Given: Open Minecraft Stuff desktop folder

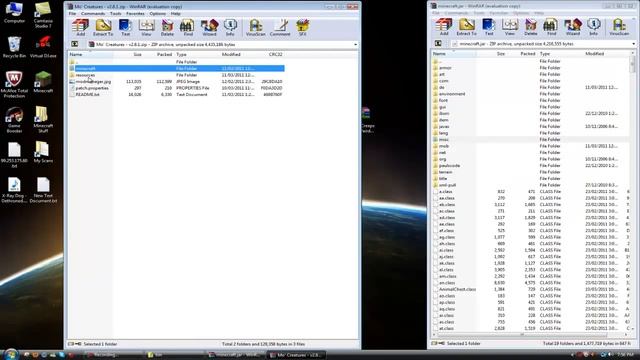Looking at the screenshot, I should (x=43, y=120).
